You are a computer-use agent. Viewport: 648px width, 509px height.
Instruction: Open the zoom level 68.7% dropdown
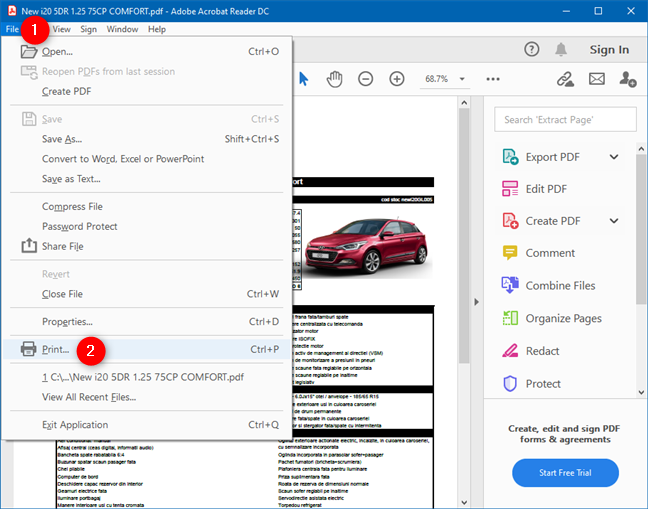(x=444, y=79)
